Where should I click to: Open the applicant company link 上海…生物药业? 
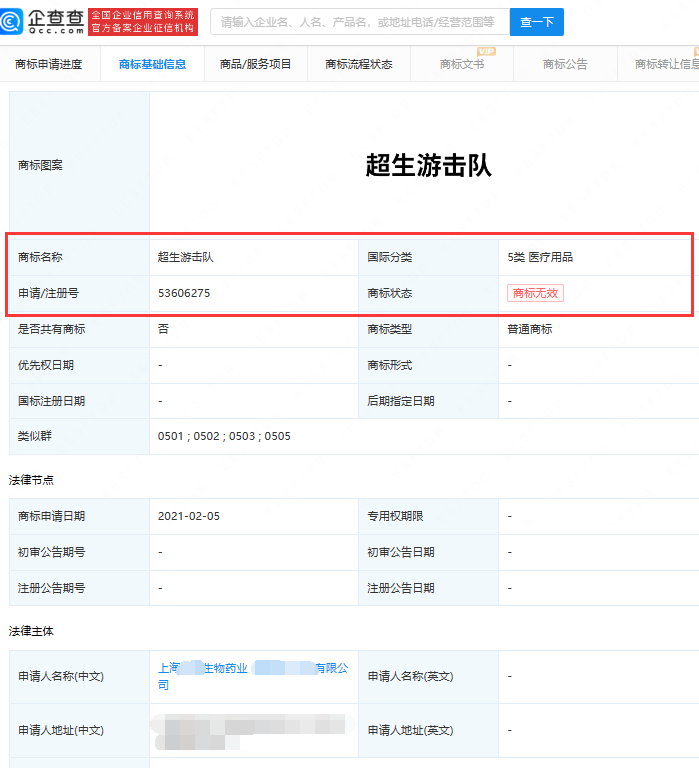[x=253, y=676]
